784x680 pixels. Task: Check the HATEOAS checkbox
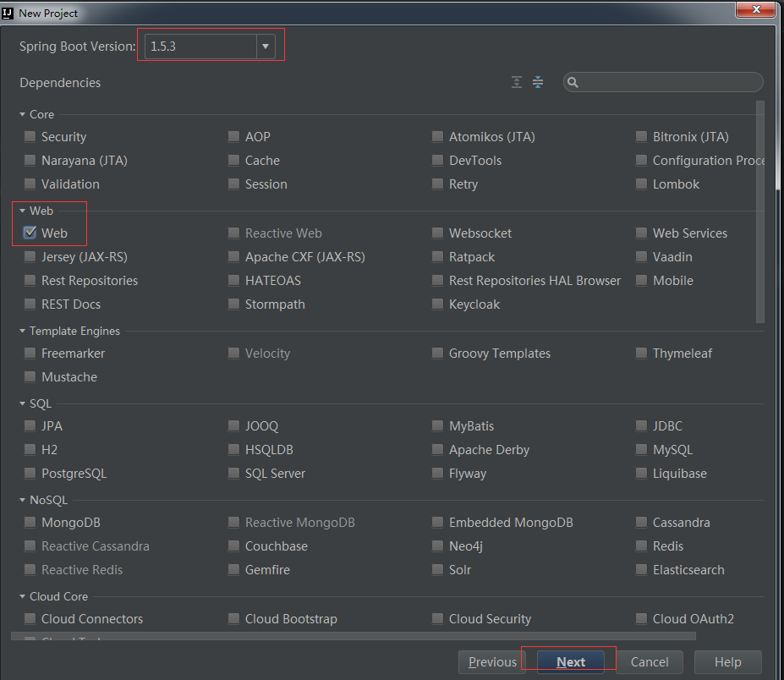pyautogui.click(x=233, y=280)
